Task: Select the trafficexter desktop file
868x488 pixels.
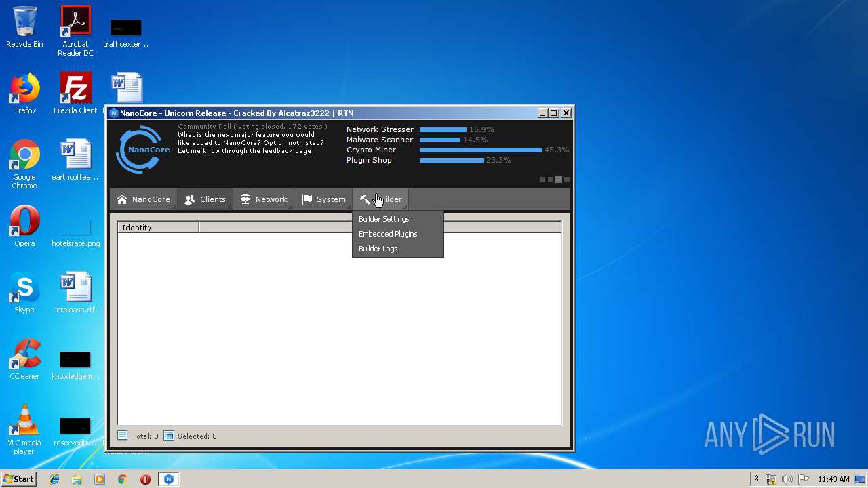Action: click(x=126, y=31)
